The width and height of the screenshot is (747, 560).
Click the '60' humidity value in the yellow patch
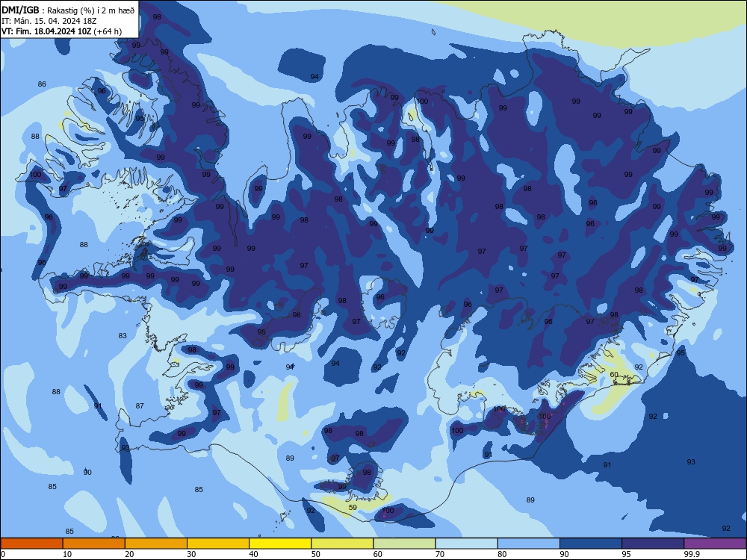(x=614, y=375)
